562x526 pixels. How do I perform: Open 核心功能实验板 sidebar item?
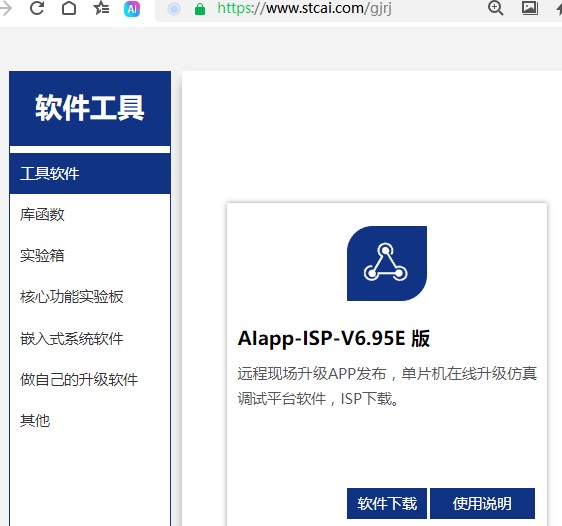[90, 297]
